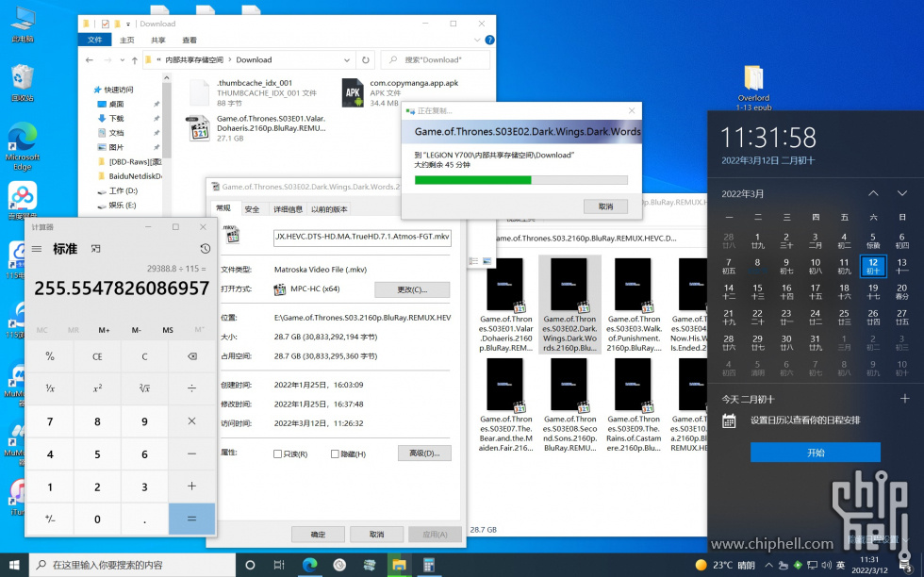The height and width of the screenshot is (577, 924).
Task: Click 开始 button in calendar agenda
Action: tap(816, 453)
